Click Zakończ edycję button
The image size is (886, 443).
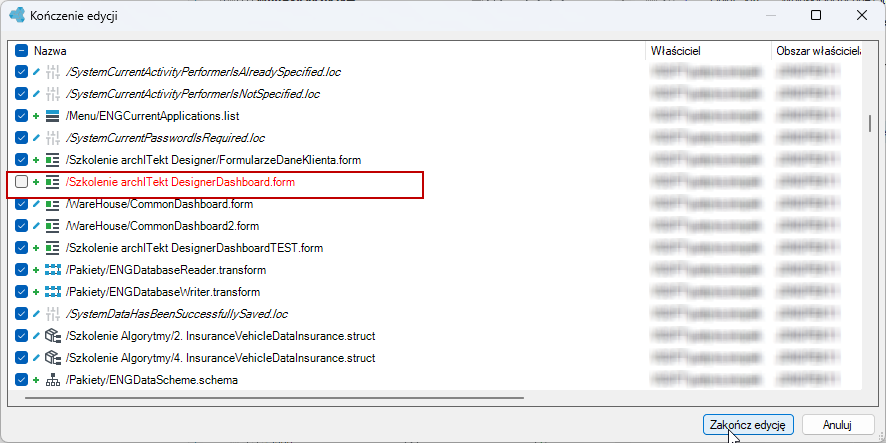pyautogui.click(x=748, y=425)
